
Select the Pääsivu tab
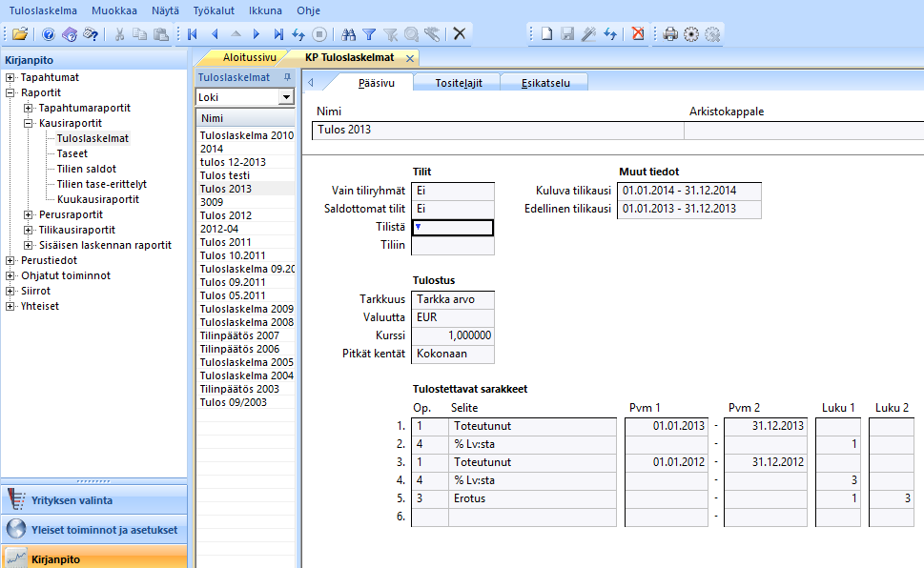pos(376,83)
